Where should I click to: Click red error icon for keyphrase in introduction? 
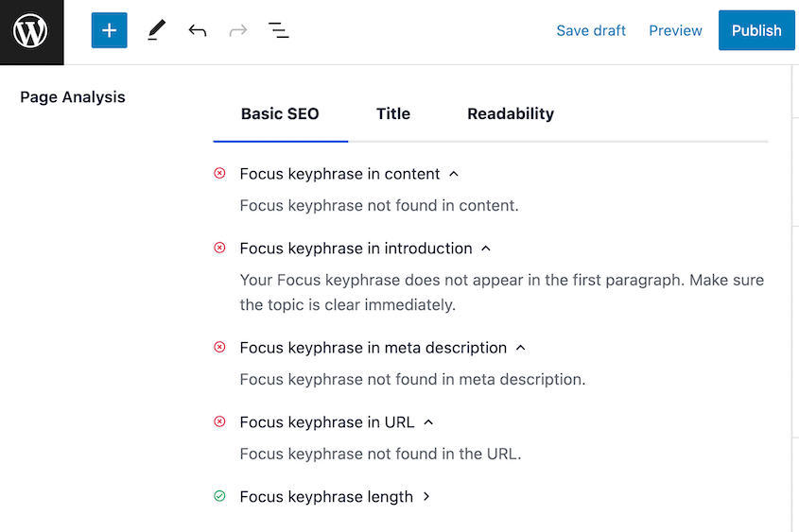pos(219,248)
